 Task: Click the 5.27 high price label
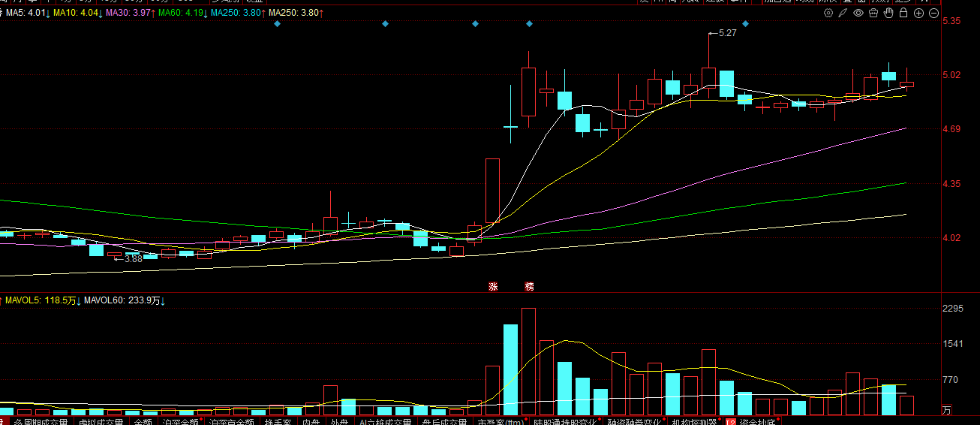point(727,33)
